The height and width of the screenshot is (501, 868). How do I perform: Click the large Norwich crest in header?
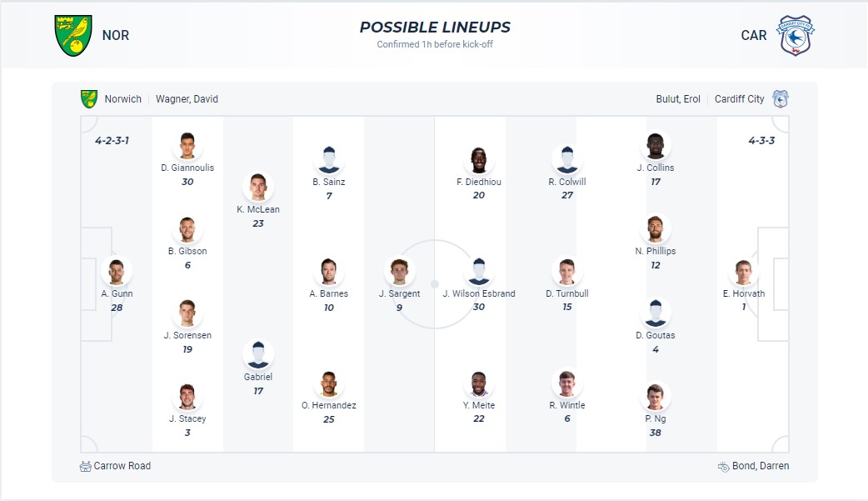73,36
